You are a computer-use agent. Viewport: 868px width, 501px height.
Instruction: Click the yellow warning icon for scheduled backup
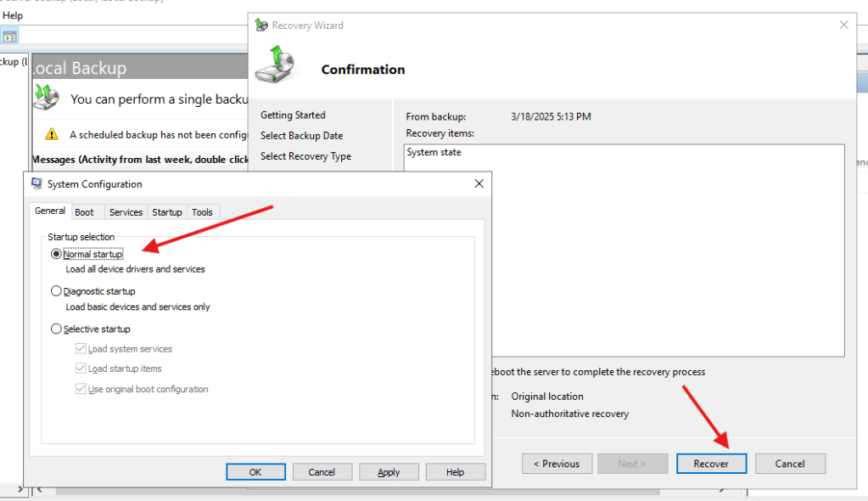pyautogui.click(x=52, y=134)
